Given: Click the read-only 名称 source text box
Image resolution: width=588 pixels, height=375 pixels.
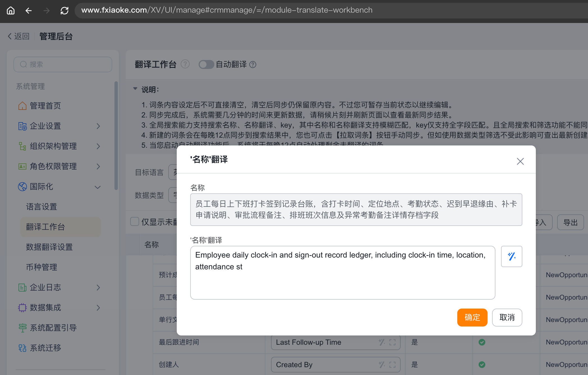Looking at the screenshot, I should click(356, 209).
